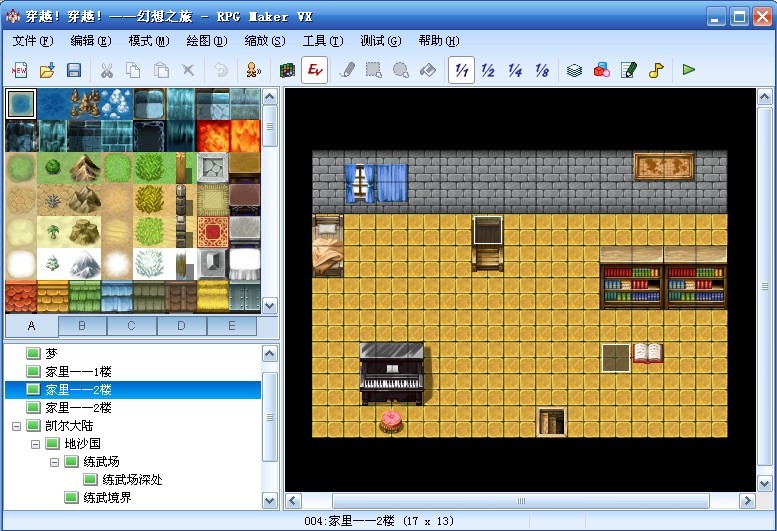Delete with the X toolbar icon
The image size is (777, 531).
(x=188, y=70)
